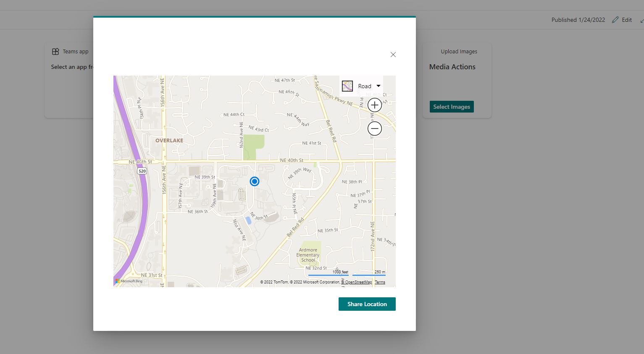Open the map Terms link
Screen dimensions: 644x354
coord(379,282)
